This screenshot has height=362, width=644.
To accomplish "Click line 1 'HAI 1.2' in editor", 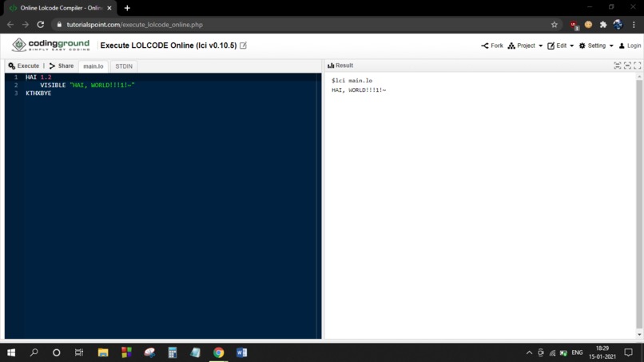I will [38, 78].
